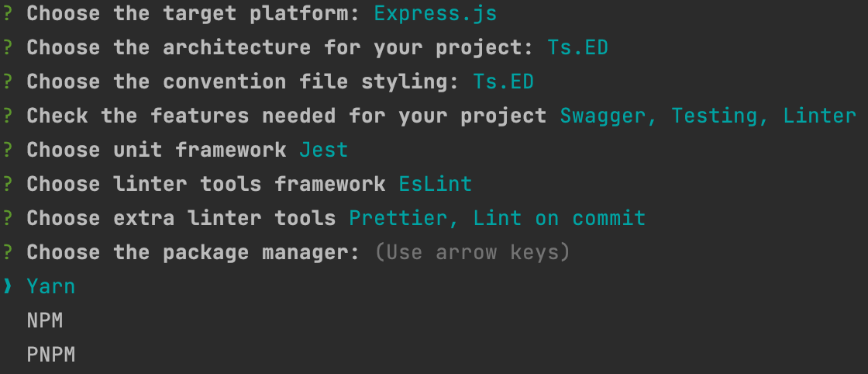The image size is (868, 374).
Task: Click the Ts.ED answer for project architecture
Action: pyautogui.click(x=578, y=47)
